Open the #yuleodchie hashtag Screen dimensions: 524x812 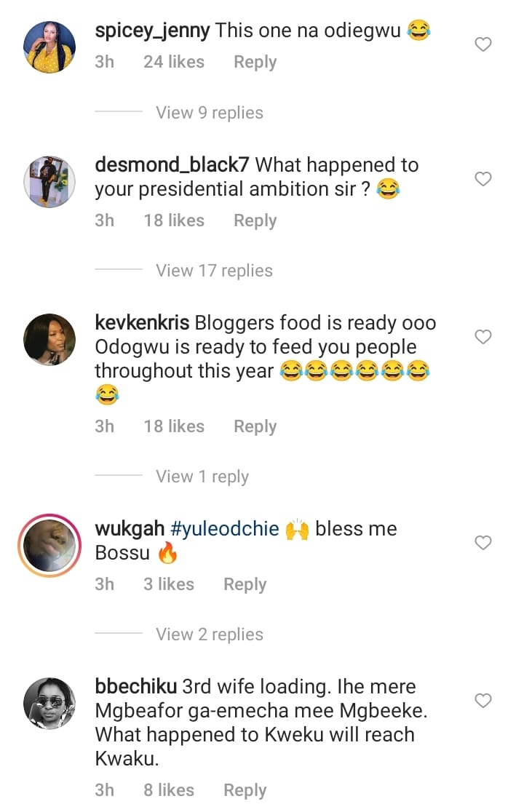coord(225,529)
